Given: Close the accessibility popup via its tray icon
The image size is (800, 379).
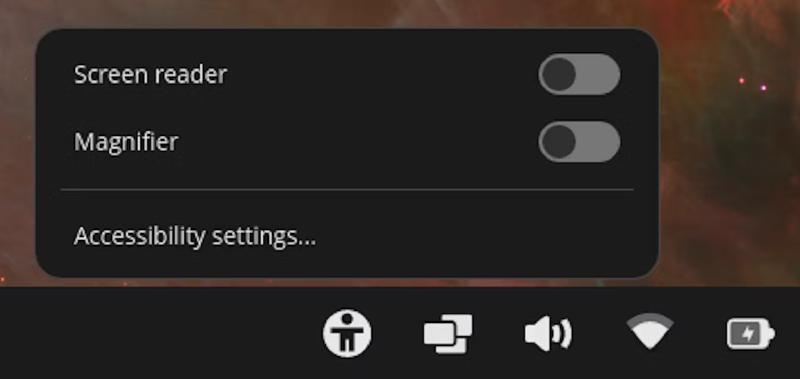Looking at the screenshot, I should pos(347,333).
